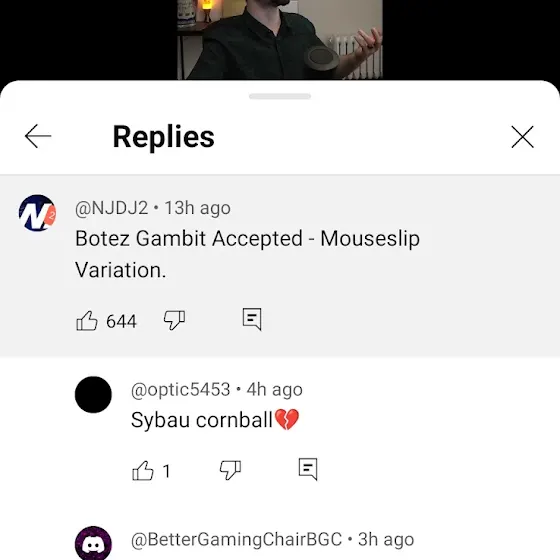
Task: Like the @NJDJ2 comment
Action: 87,320
